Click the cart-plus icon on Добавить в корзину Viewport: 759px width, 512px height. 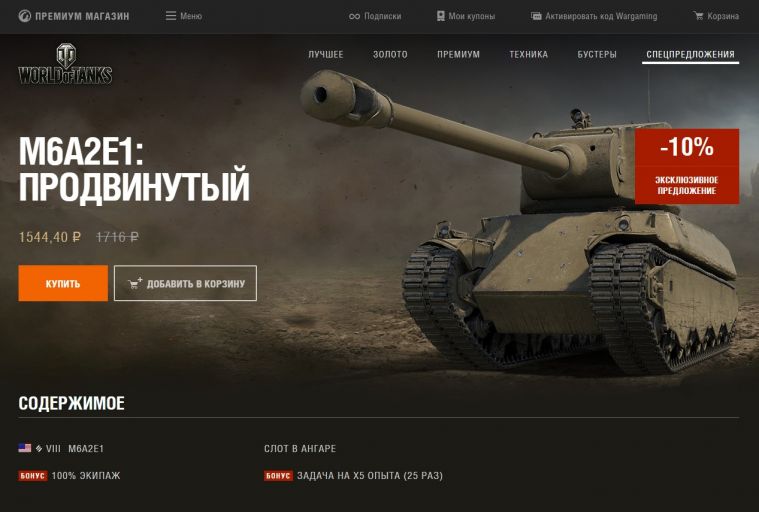[135, 283]
